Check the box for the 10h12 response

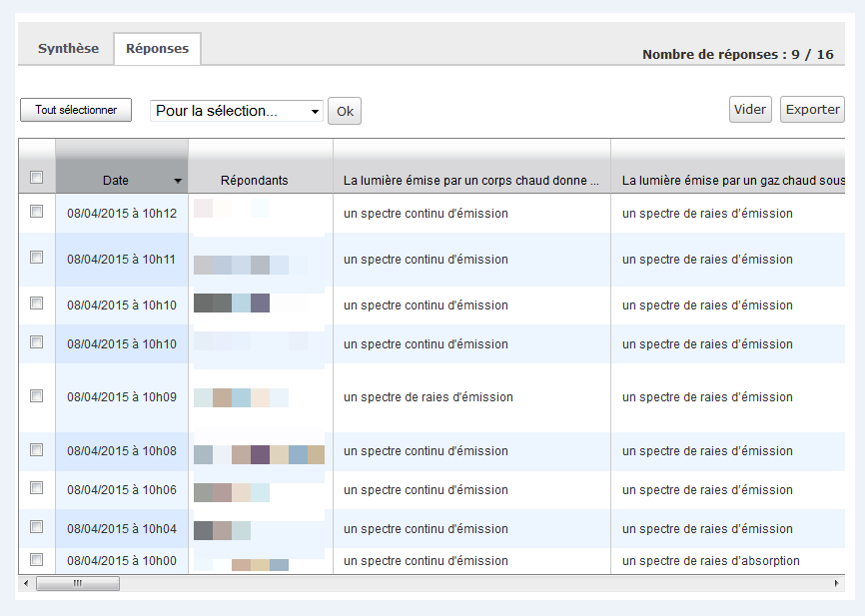point(37,212)
